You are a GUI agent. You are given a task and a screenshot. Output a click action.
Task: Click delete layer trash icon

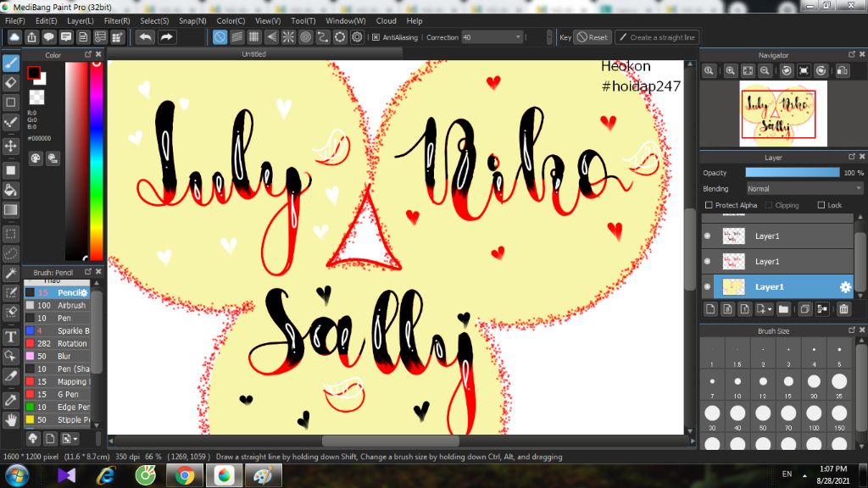pyautogui.click(x=843, y=309)
